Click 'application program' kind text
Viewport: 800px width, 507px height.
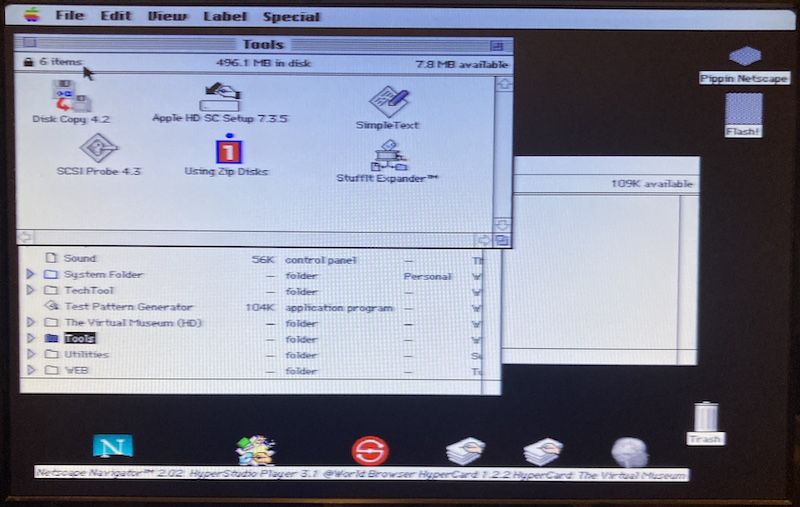click(339, 308)
